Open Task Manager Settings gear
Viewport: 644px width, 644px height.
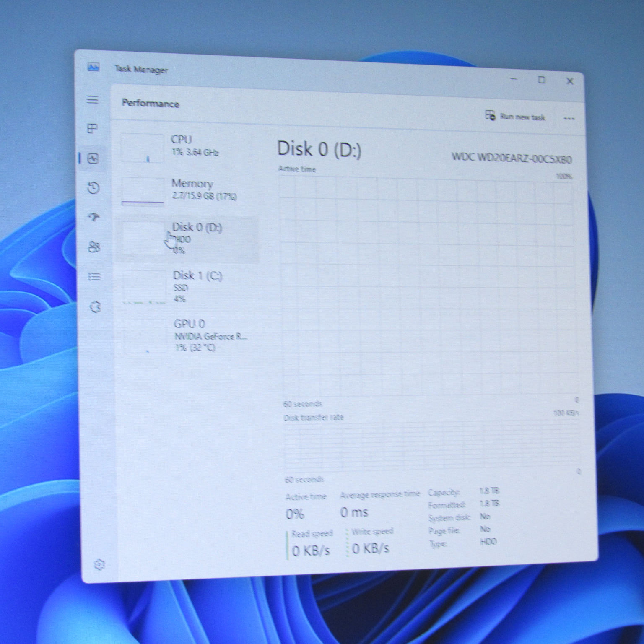[x=99, y=565]
